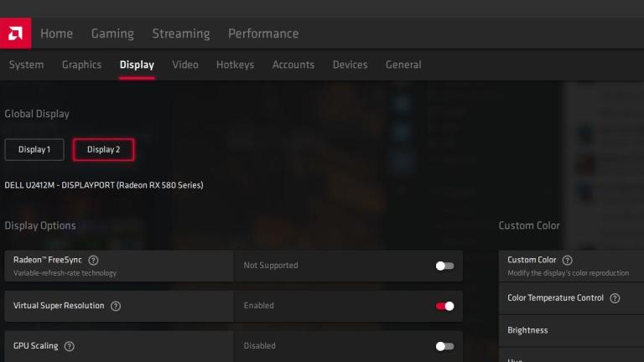Click the Not Supported status text
This screenshot has height=362, width=644.
(271, 266)
